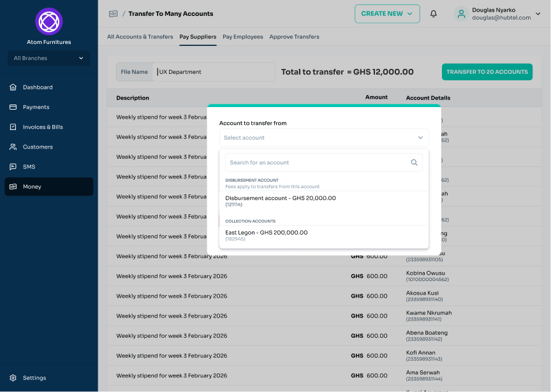Click the Settings gear icon
This screenshot has height=392, width=551.
(x=13, y=378)
